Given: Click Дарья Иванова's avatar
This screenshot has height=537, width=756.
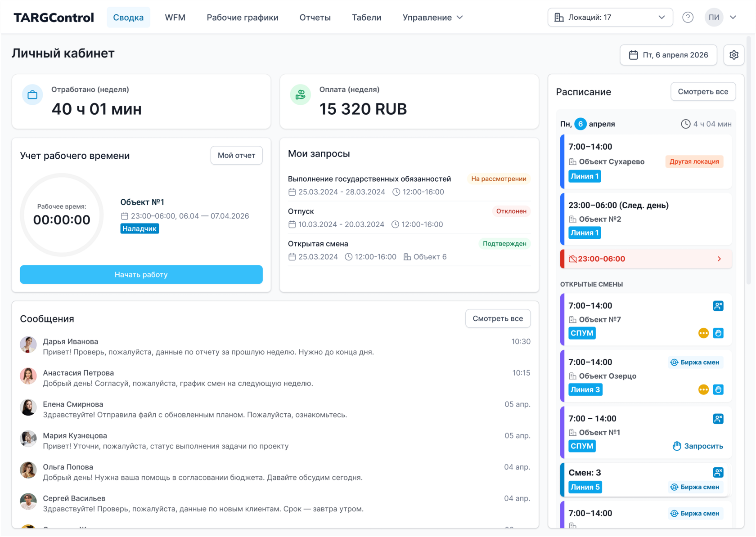Looking at the screenshot, I should pos(28,345).
